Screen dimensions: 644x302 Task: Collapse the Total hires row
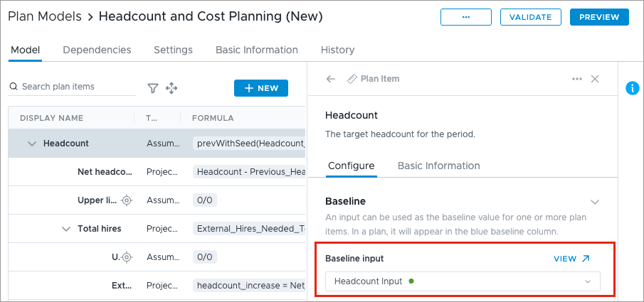pyautogui.click(x=66, y=229)
